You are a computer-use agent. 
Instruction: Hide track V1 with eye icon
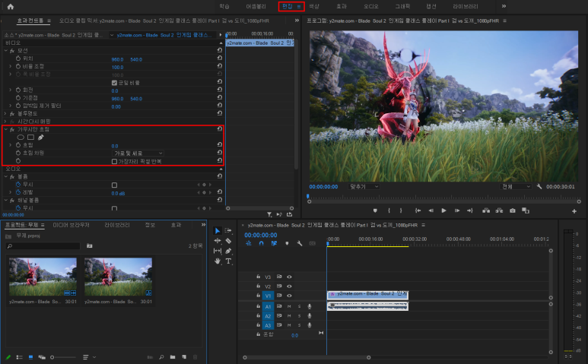point(289,296)
